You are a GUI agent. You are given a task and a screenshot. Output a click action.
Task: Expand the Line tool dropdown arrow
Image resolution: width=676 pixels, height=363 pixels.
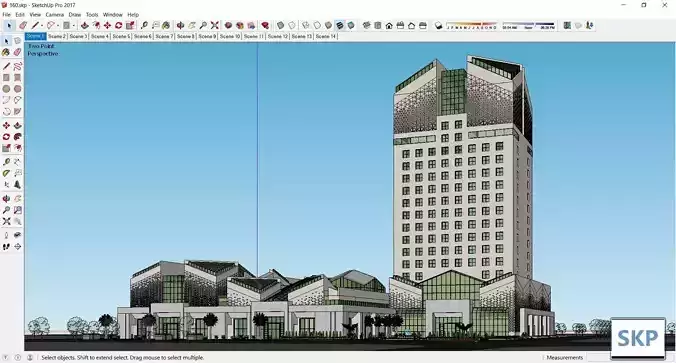click(42, 26)
